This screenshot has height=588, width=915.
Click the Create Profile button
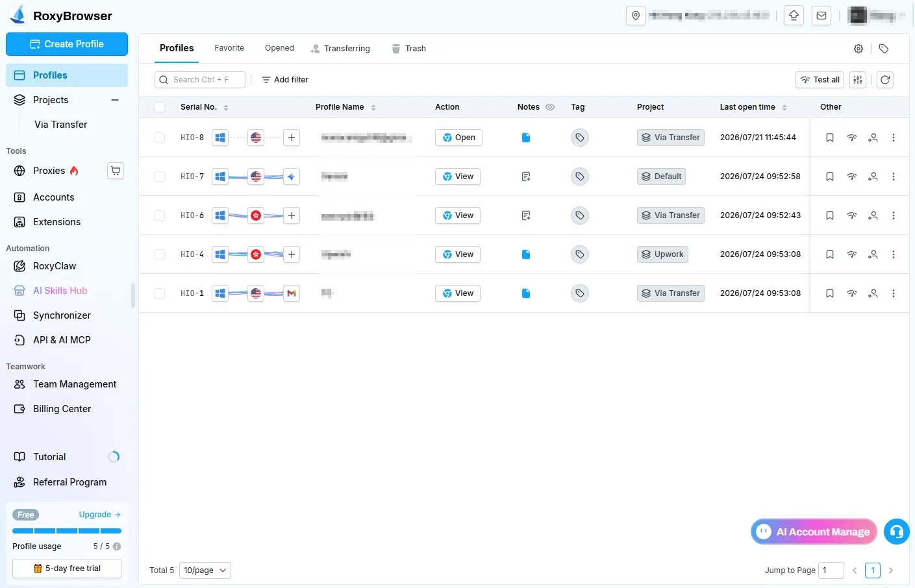[67, 44]
